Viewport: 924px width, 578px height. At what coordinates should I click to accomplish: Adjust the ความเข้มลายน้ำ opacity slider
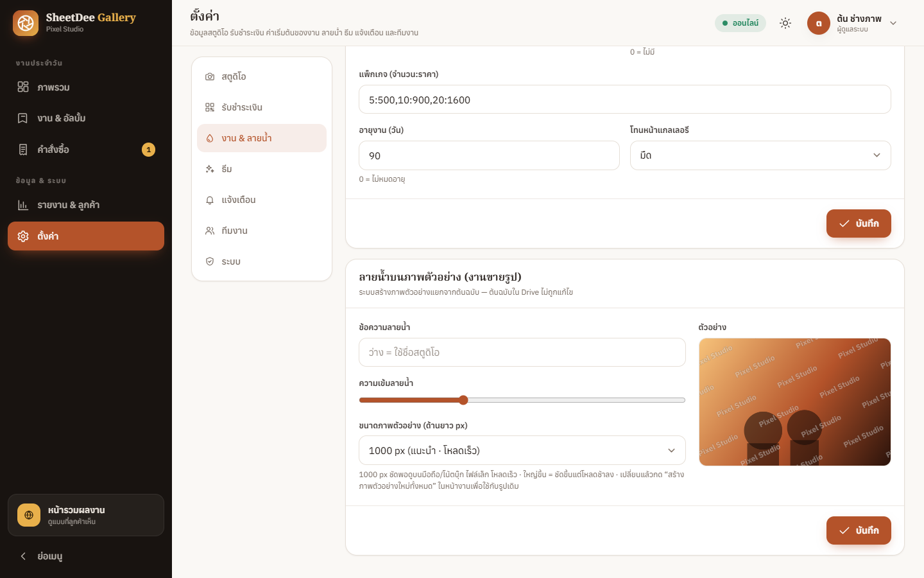click(522, 400)
